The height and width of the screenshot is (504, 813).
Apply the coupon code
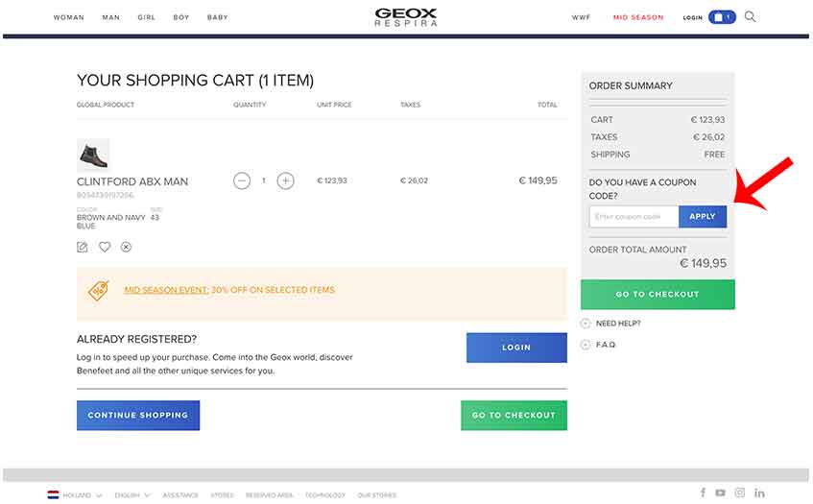point(703,216)
